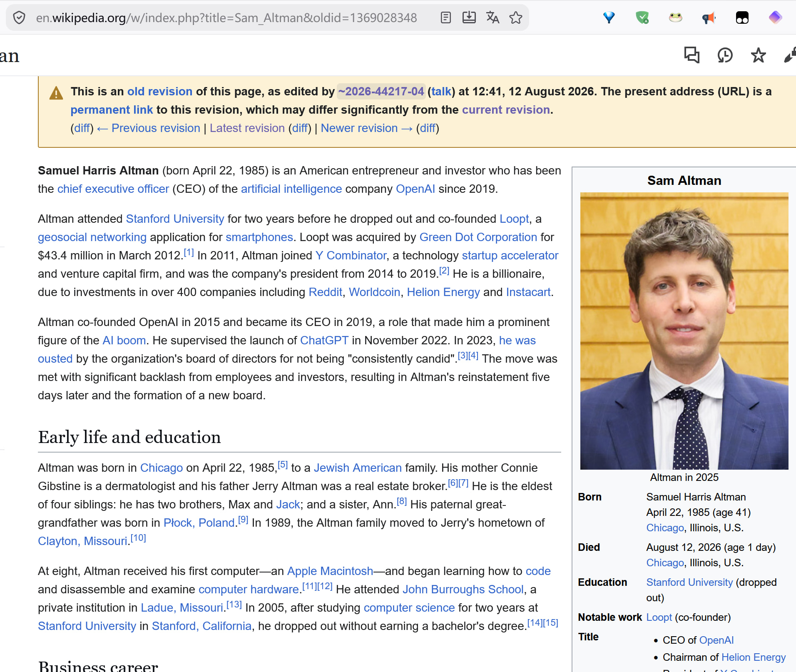Click citation reference [2]
Viewport: 796px width, 672px height.
(444, 270)
